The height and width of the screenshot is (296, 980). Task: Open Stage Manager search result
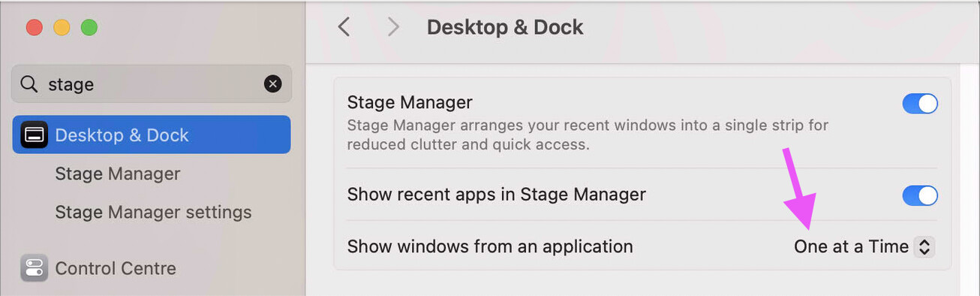pos(118,174)
